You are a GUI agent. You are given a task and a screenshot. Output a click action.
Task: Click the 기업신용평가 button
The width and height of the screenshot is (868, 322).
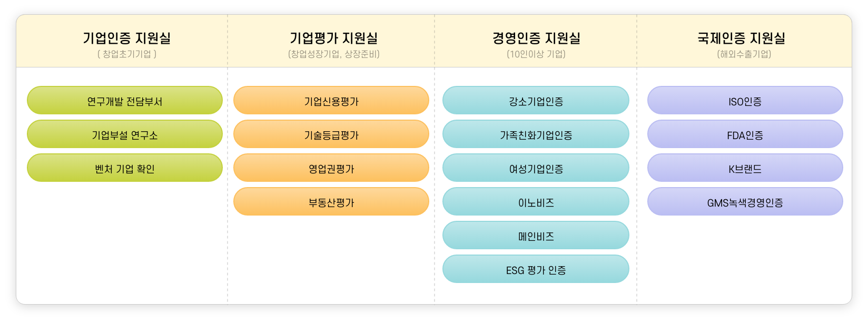pyautogui.click(x=331, y=101)
